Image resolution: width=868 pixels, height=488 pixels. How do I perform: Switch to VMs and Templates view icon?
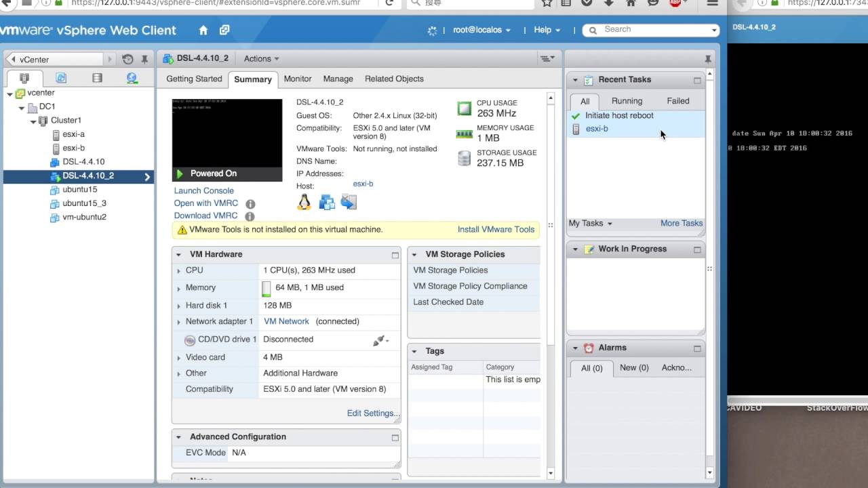click(x=60, y=78)
